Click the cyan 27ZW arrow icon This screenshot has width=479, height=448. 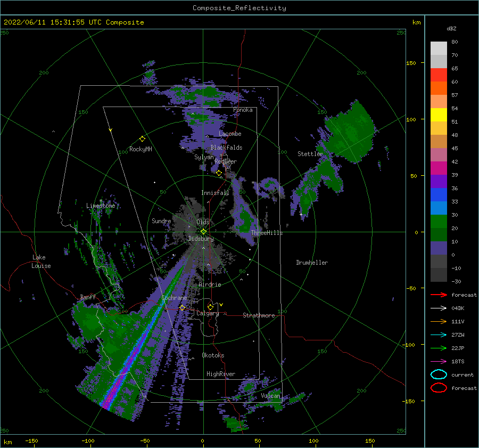[x=439, y=335]
